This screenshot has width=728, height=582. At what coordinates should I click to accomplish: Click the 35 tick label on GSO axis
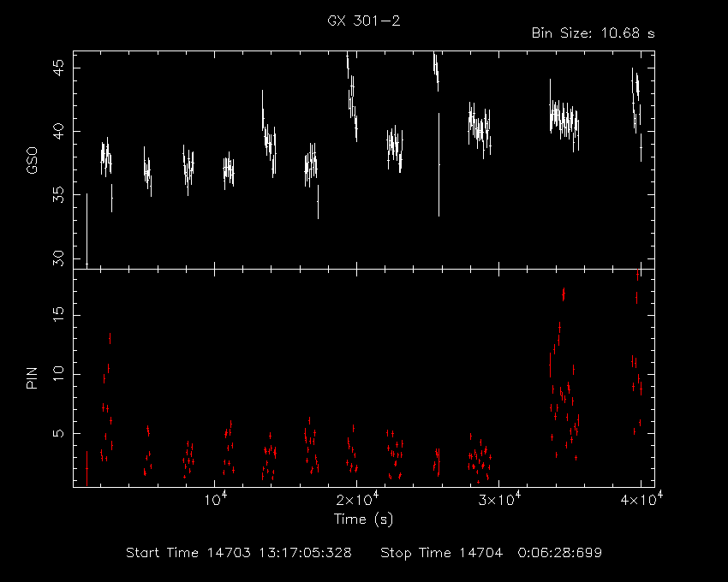pyautogui.click(x=59, y=194)
